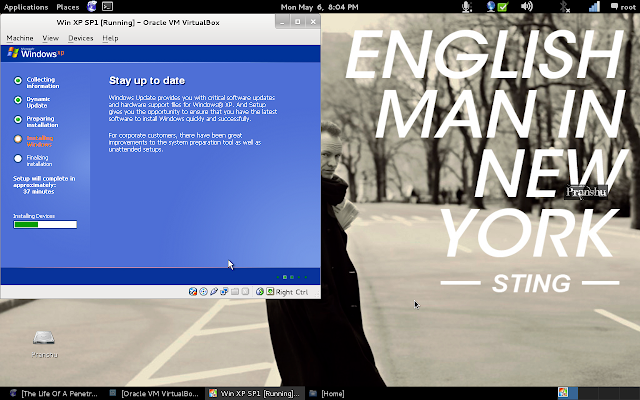
Task: Switch to Win XP SP1 [Running] taskbar entry
Action: point(255,393)
